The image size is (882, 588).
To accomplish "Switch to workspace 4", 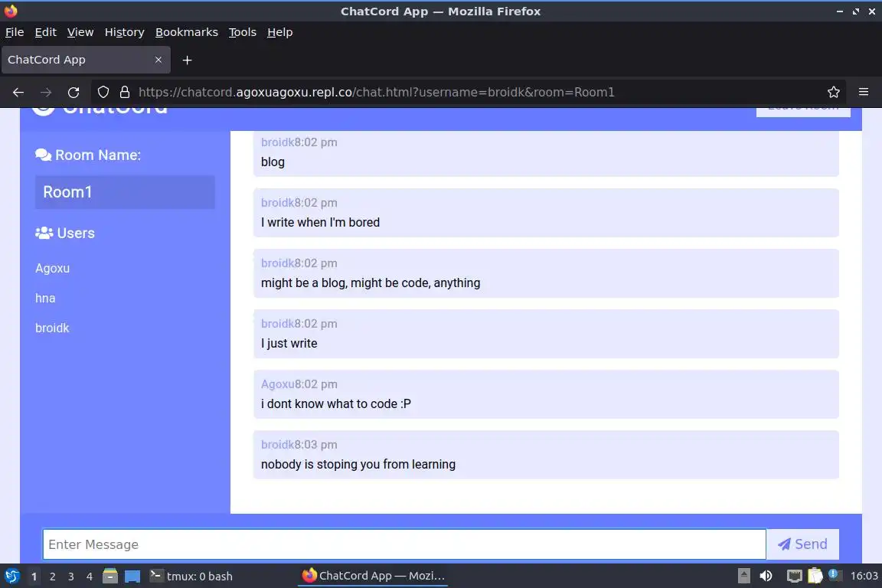I will tap(90, 577).
